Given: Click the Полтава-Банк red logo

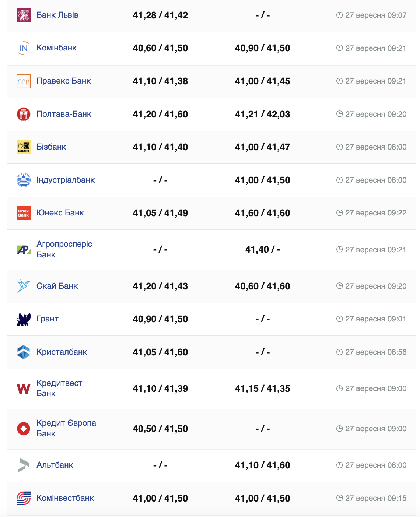Looking at the screenshot, I should (x=24, y=114).
